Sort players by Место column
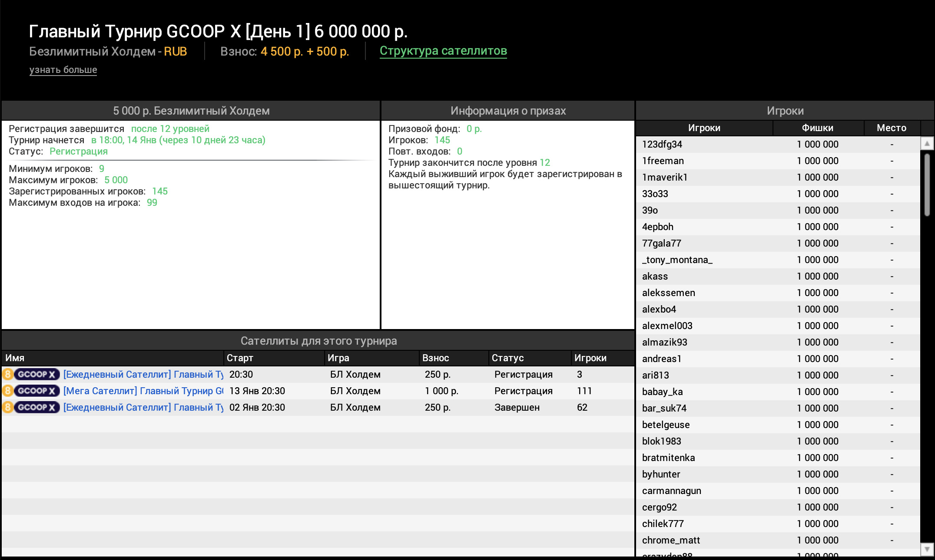Screen dimensions: 935x560 891,128
